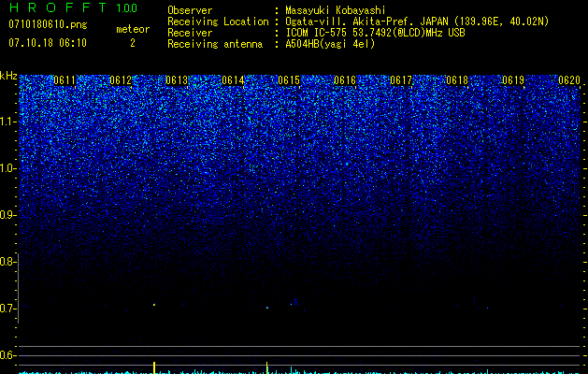Click the ICOM IC-575 receiver text
588x374 pixels.
tap(375, 33)
